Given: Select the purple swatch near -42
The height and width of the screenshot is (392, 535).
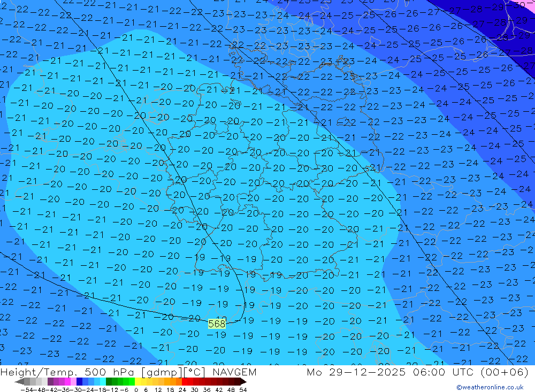Looking at the screenshot, I should tap(51, 382).
